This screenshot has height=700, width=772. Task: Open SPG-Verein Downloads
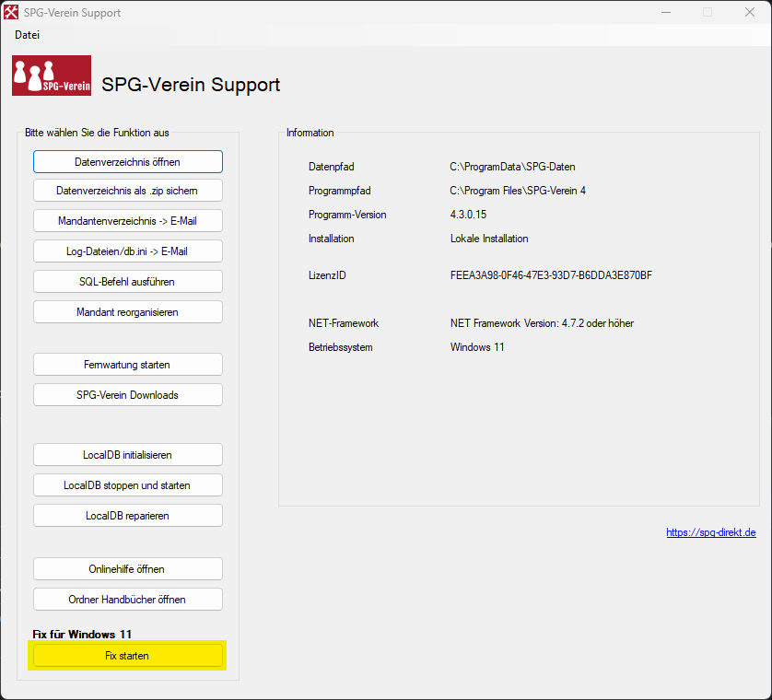pos(127,395)
